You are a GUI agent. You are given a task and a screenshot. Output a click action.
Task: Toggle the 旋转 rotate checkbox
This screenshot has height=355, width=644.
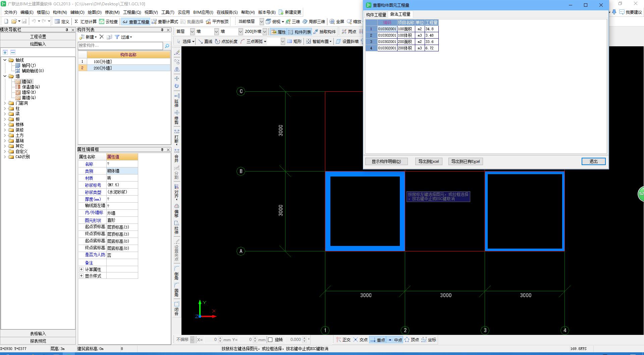click(x=270, y=340)
